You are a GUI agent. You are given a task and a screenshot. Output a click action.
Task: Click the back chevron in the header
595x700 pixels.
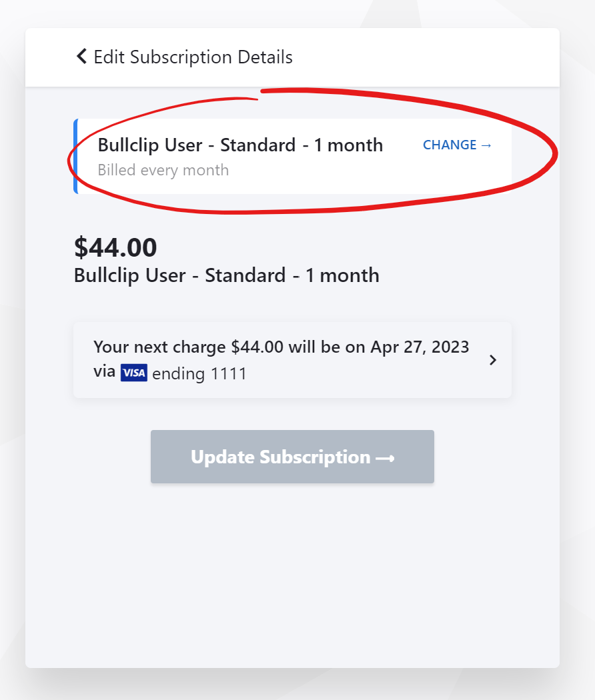(81, 57)
